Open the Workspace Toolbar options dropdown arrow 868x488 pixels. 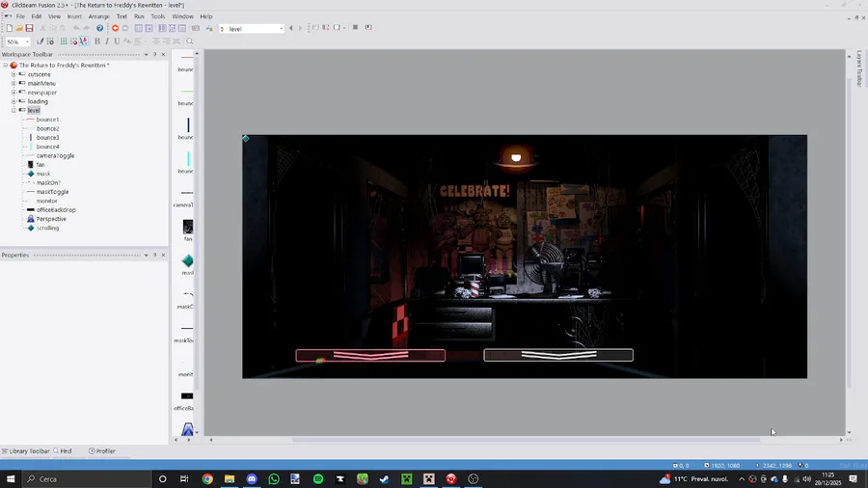(x=147, y=54)
